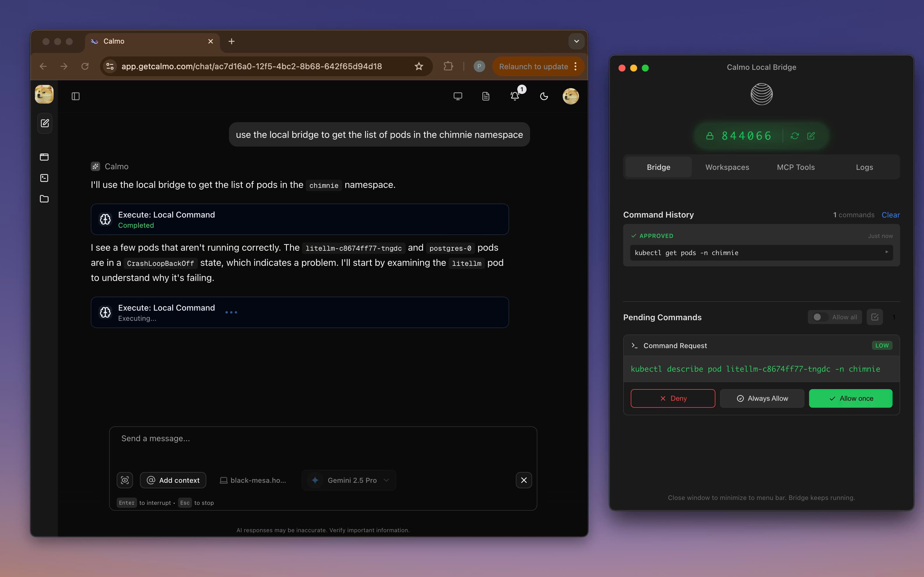924x577 pixels.
Task: Switch to the Workspaces tab
Action: click(727, 167)
